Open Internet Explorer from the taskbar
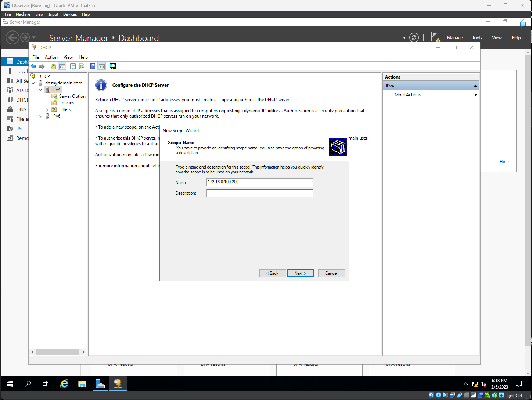The width and height of the screenshot is (532, 400). 64,384
